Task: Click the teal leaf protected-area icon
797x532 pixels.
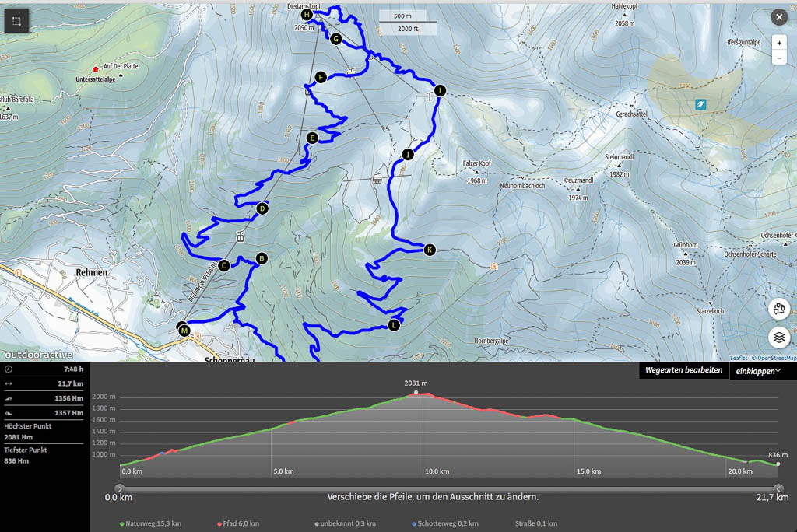Action: pos(700,103)
